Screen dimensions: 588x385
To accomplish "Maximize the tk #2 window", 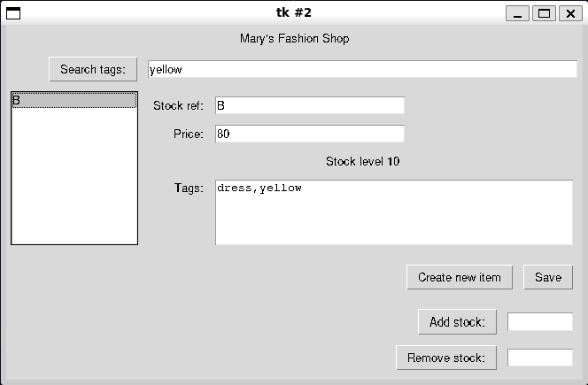I will (x=545, y=12).
